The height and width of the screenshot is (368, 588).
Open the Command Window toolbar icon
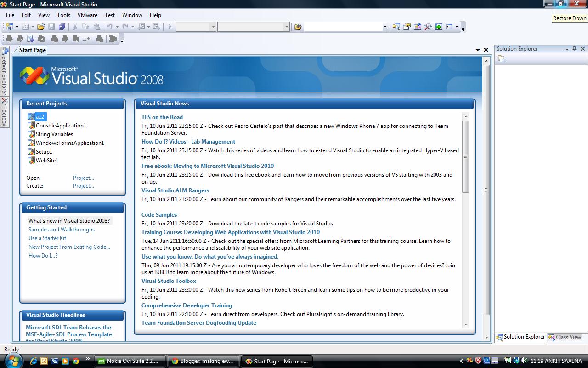click(449, 27)
